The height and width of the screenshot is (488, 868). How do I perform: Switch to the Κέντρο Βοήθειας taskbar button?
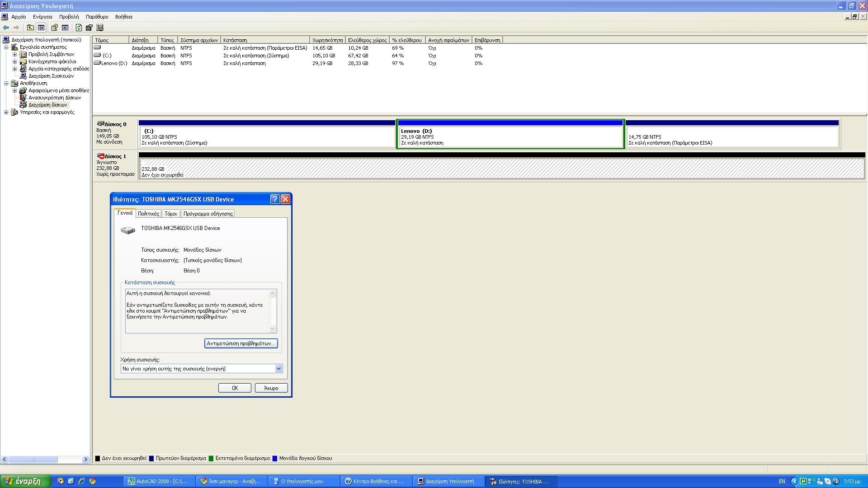[x=377, y=482]
